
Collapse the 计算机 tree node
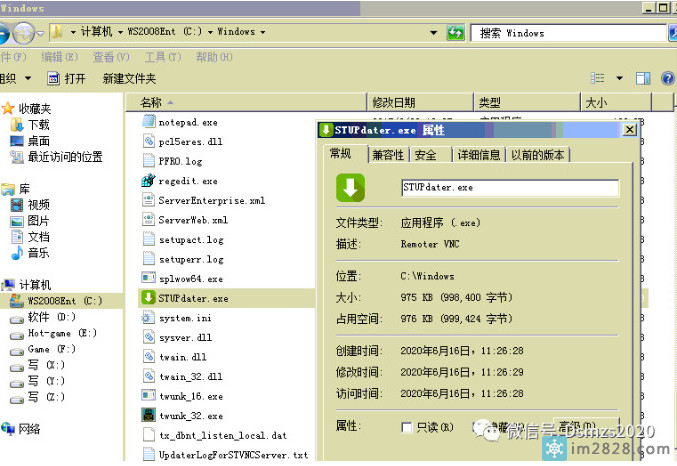(x=4, y=285)
